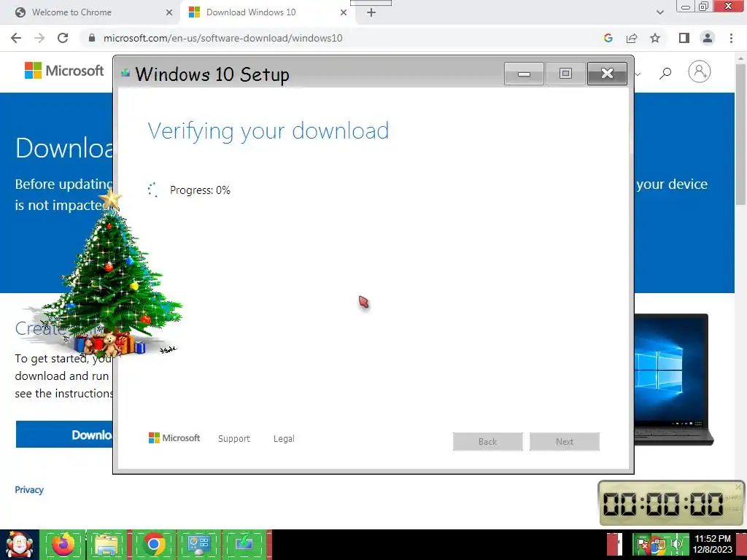Share this page using the share icon

coord(632,38)
